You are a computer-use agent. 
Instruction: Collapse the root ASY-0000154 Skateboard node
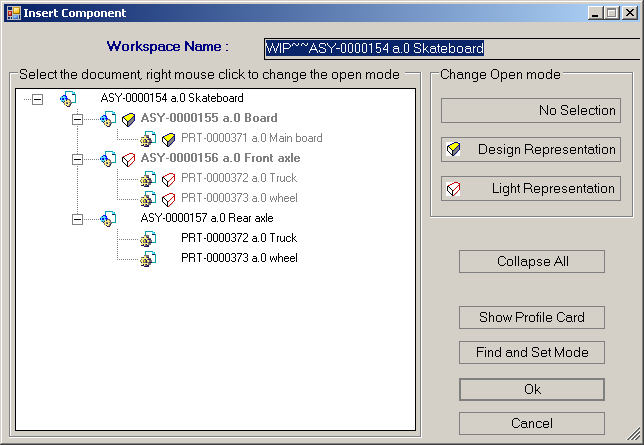pyautogui.click(x=38, y=99)
